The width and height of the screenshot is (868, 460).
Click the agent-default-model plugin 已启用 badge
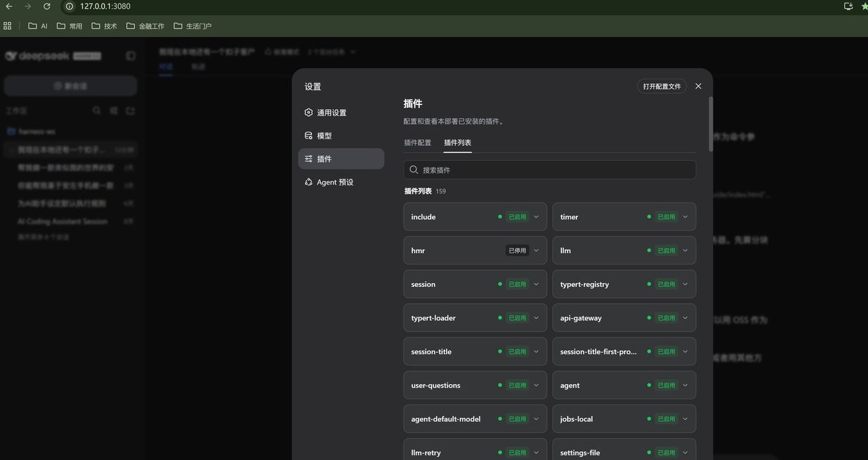point(517,419)
